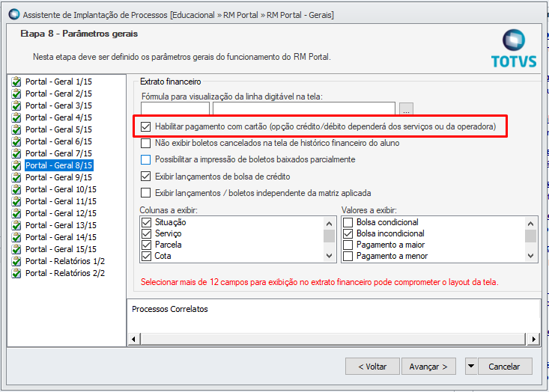The image size is (549, 392).
Task: Uncheck the Serviço column checkbox
Action: click(146, 233)
